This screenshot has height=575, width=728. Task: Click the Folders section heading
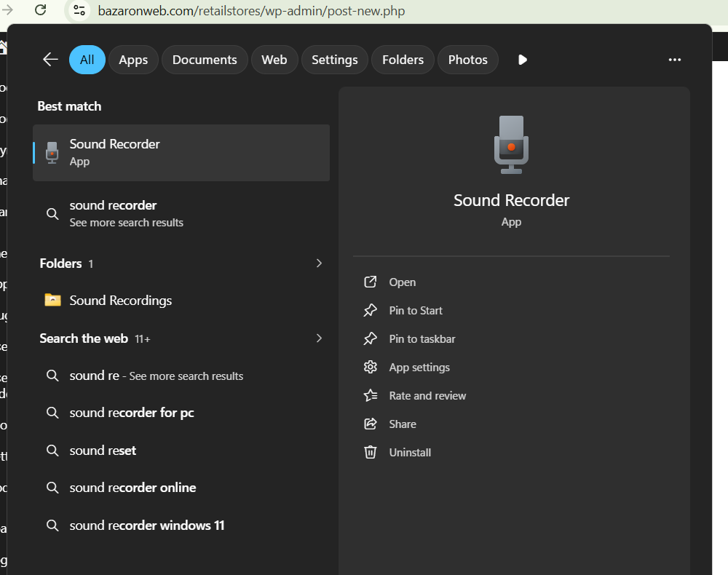[x=61, y=263]
